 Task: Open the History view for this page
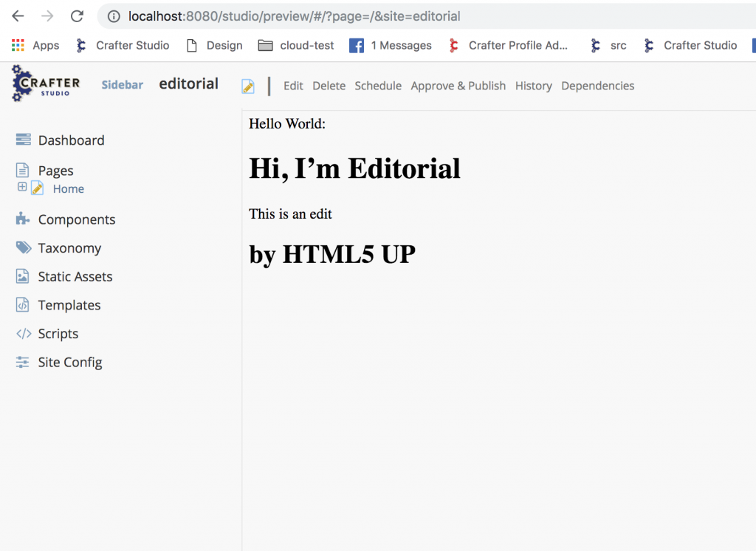coord(533,86)
